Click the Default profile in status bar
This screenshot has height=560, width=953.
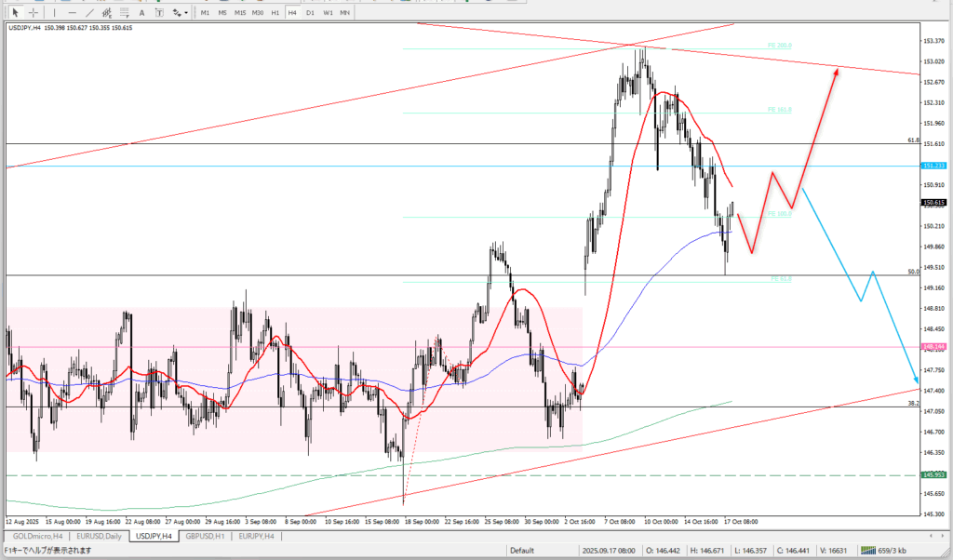click(x=521, y=550)
